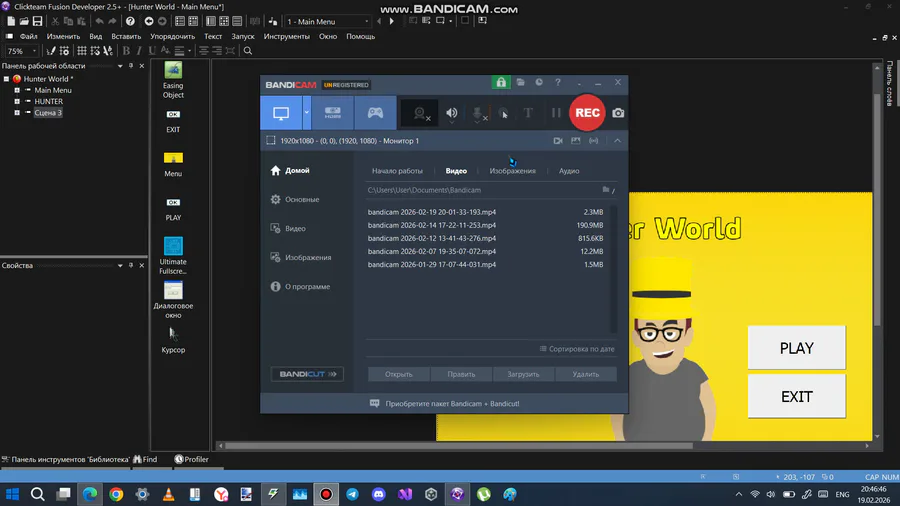Open output folder icon in Bandicam title bar

[521, 82]
